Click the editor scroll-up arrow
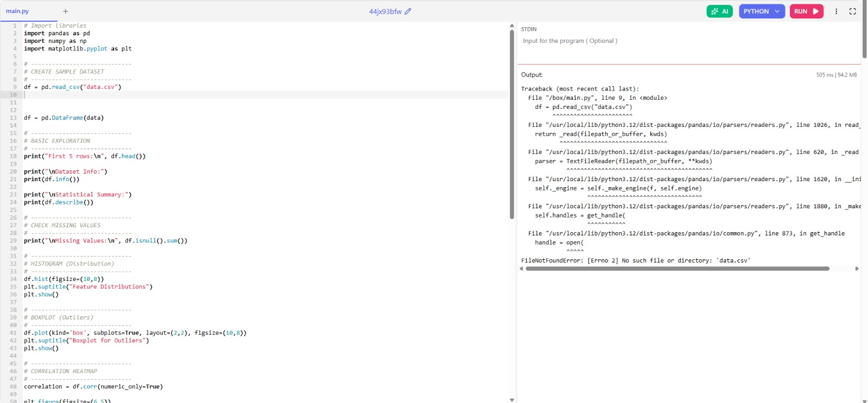Screen dimensions: 868x403 (x=512, y=25)
